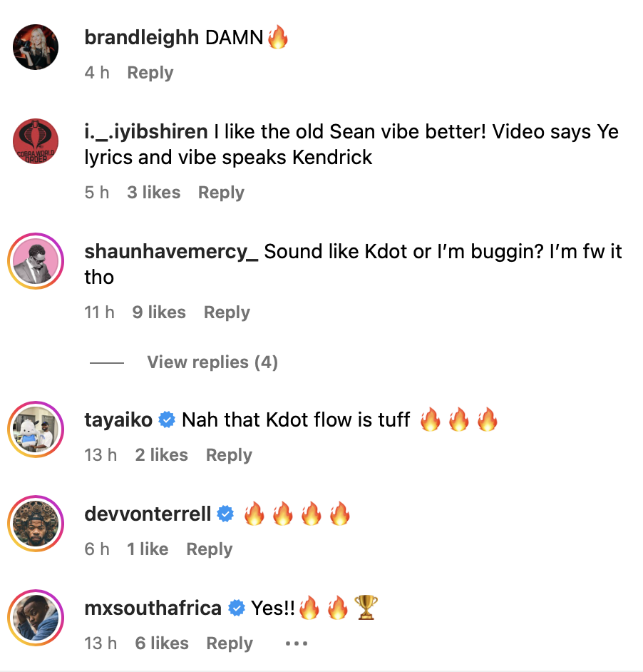Open more options dots on mxsouthafrica comment
The image size is (643, 672).
(297, 643)
